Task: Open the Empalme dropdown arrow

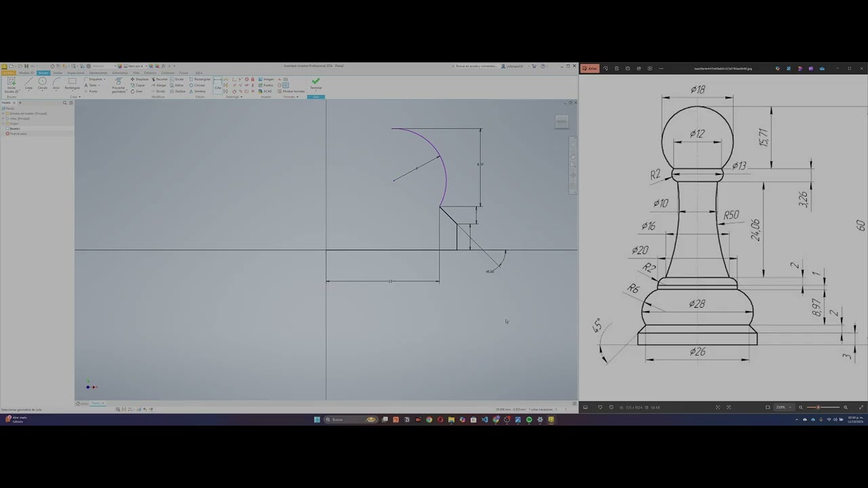Action: (x=104, y=79)
